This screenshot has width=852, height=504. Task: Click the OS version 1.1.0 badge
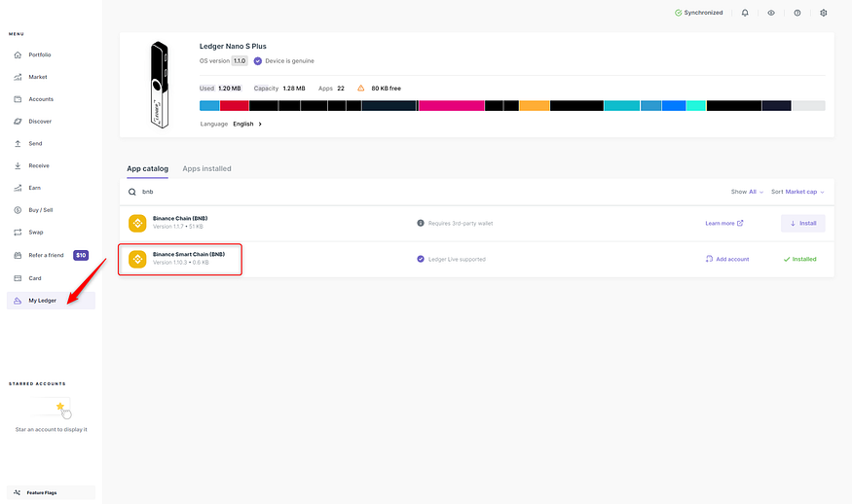pyautogui.click(x=240, y=61)
